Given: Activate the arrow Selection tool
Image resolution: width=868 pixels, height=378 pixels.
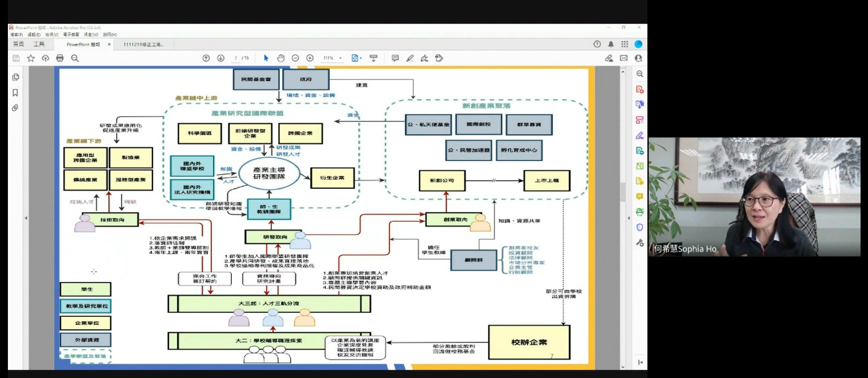Looking at the screenshot, I should click(x=266, y=58).
